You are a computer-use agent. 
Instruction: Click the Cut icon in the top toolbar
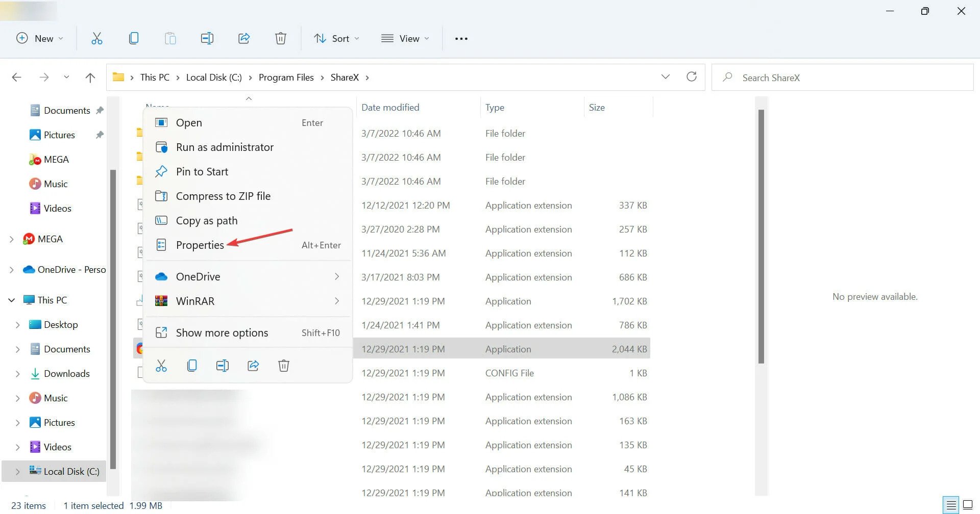pos(96,38)
